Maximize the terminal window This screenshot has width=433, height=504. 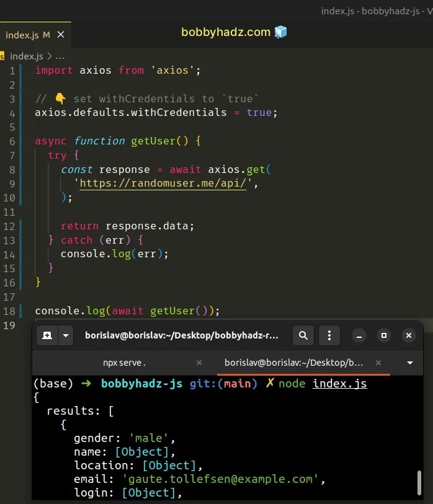[384, 335]
